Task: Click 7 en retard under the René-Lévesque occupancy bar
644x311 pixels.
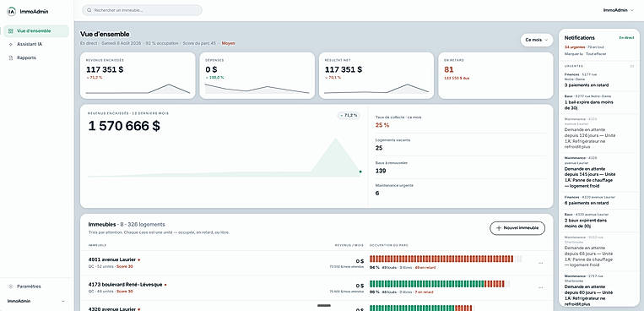Action: [x=424, y=292]
